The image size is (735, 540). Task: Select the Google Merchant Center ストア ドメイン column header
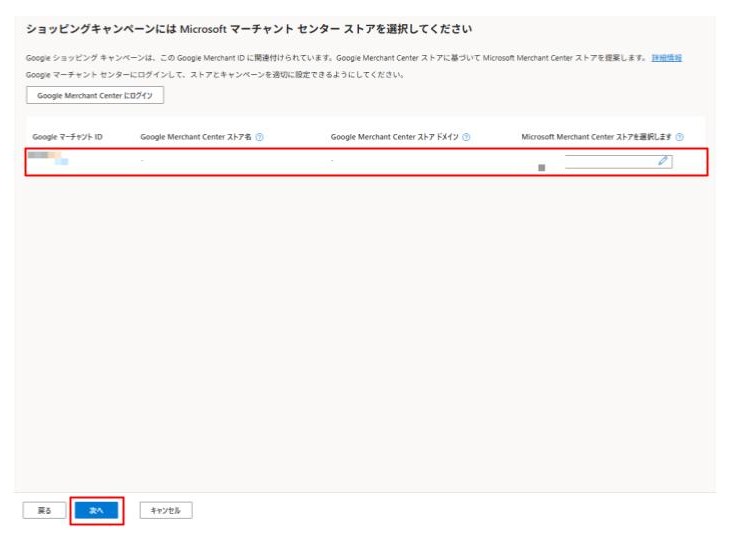coord(395,137)
